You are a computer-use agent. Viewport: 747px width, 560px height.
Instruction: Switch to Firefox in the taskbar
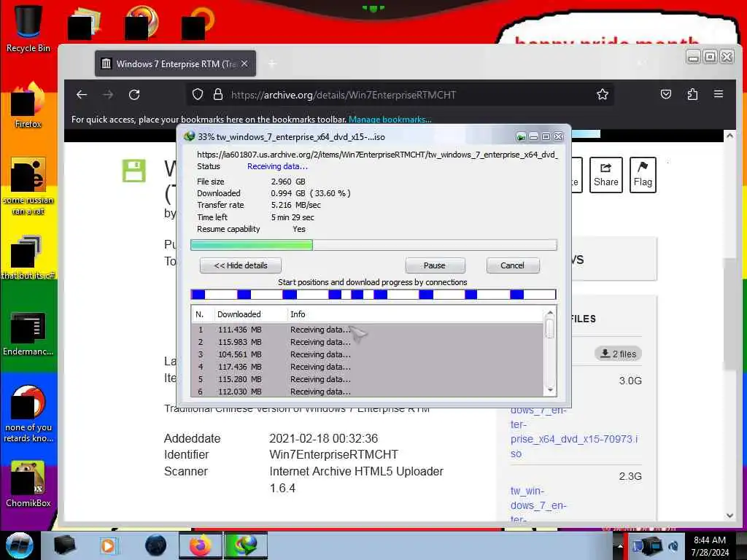pos(201,545)
